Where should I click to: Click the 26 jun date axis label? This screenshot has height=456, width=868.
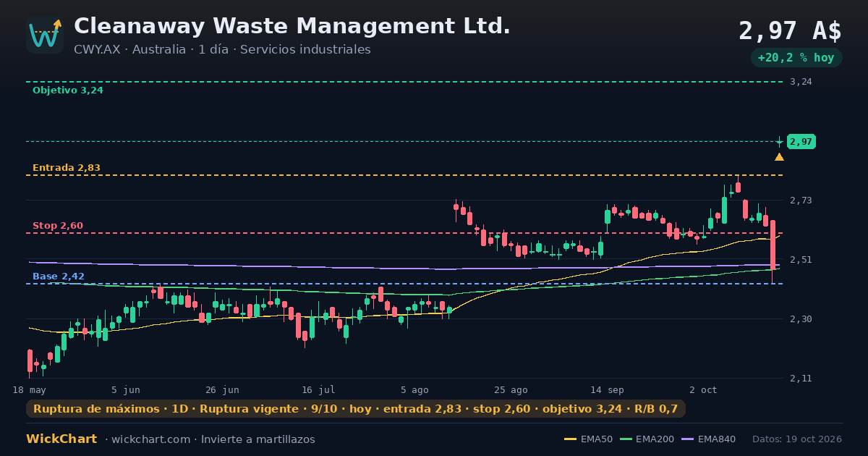click(x=222, y=390)
